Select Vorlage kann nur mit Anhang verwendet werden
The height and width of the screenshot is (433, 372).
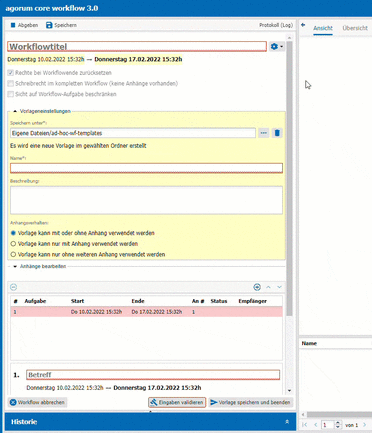tap(13, 244)
